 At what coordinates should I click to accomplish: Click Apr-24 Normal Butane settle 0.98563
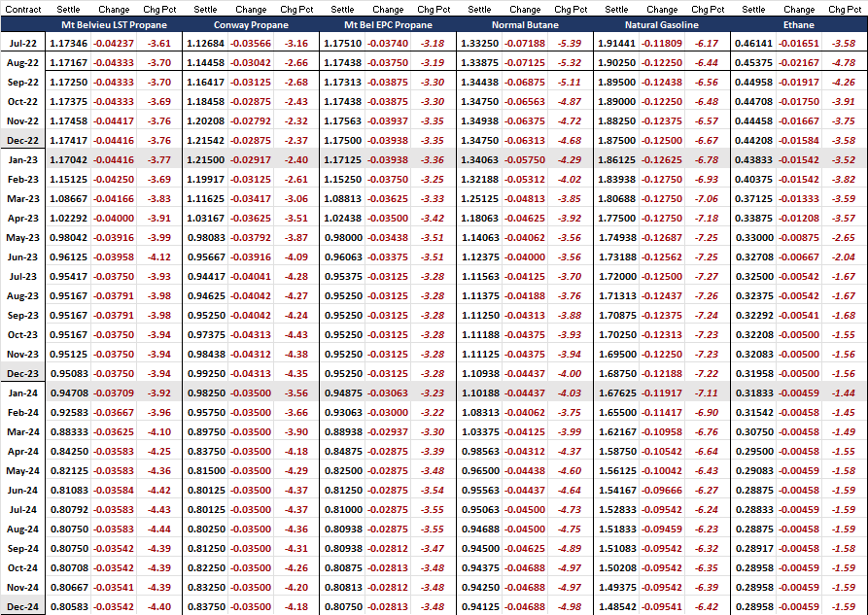click(479, 451)
